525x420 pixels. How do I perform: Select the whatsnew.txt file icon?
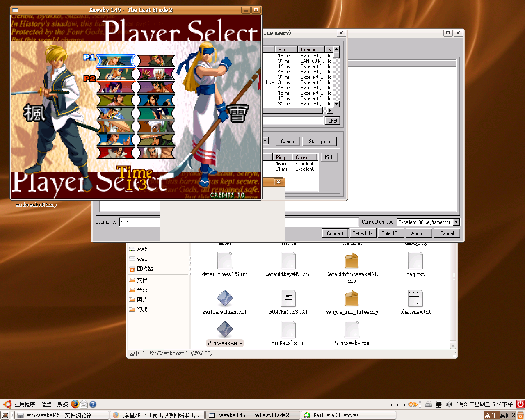point(415,298)
